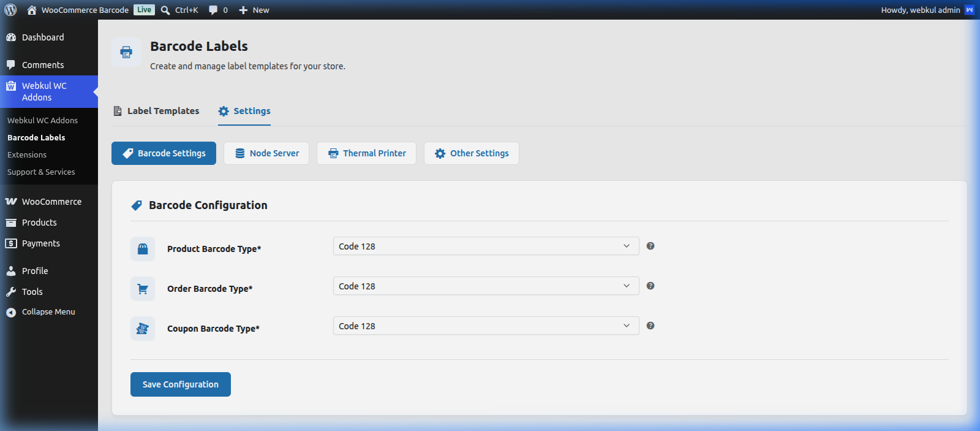Select the Settings tab
The image size is (980, 431).
click(x=244, y=111)
